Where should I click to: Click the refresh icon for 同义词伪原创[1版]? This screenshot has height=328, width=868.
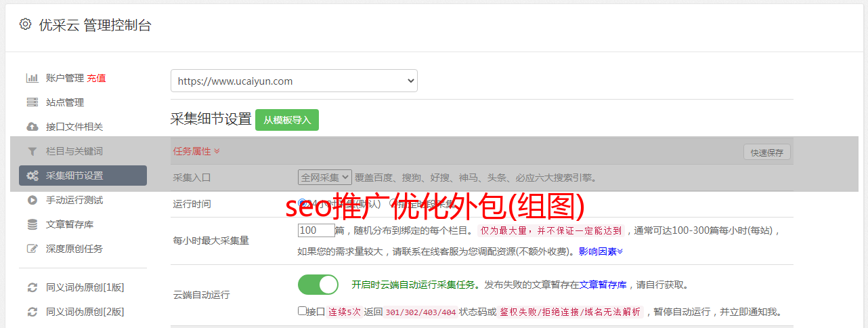point(32,287)
